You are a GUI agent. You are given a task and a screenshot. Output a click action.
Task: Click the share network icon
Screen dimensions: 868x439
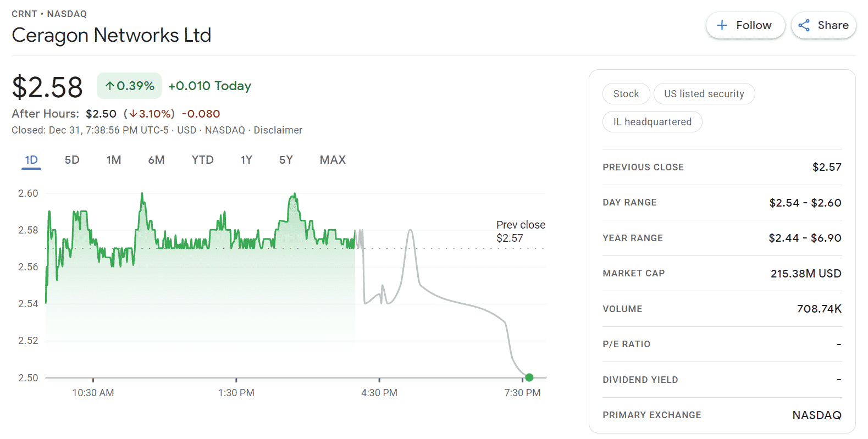point(804,25)
